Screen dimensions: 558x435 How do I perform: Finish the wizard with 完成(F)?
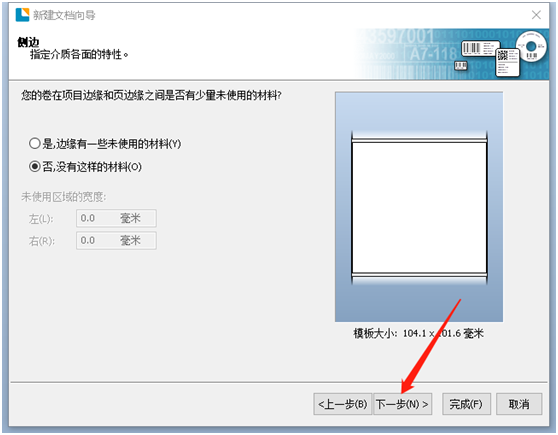(466, 404)
